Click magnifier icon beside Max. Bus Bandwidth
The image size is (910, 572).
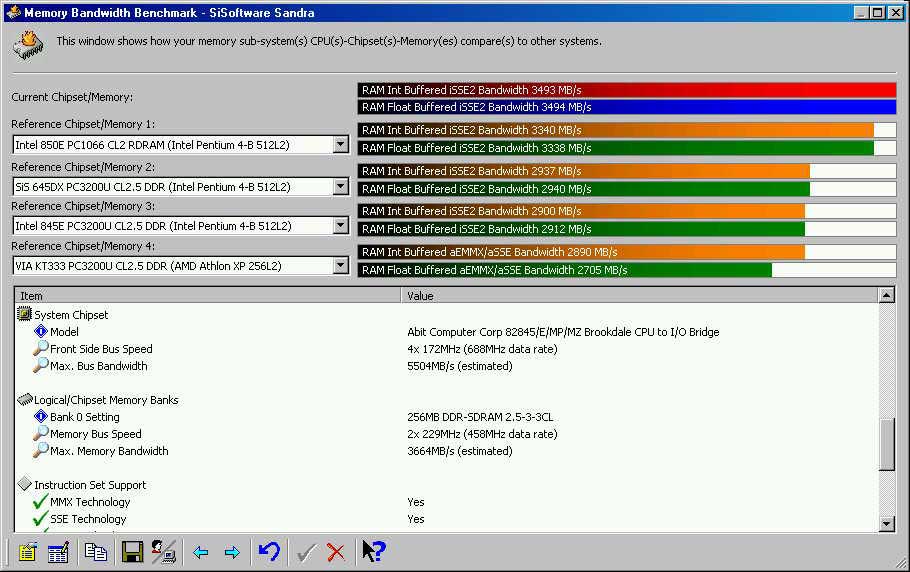point(41,365)
